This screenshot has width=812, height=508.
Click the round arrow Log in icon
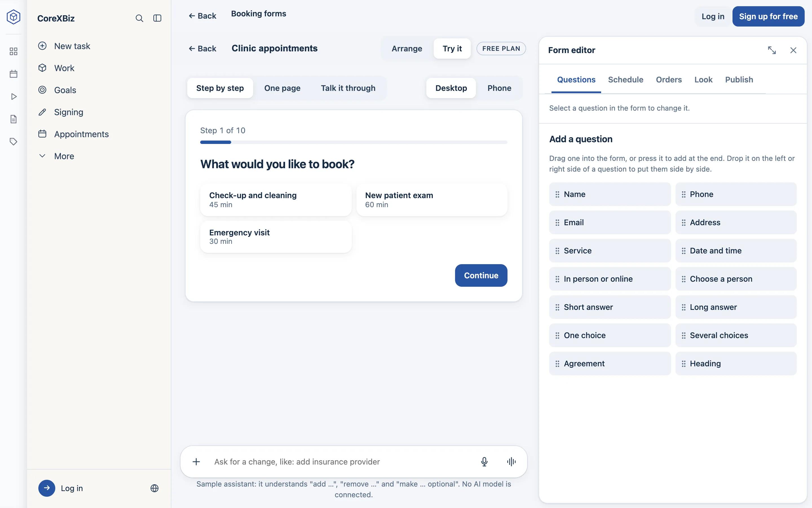click(x=47, y=488)
